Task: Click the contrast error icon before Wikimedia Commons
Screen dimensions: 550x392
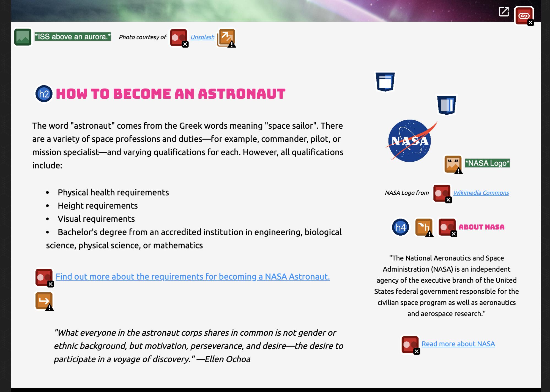Action: (442, 193)
